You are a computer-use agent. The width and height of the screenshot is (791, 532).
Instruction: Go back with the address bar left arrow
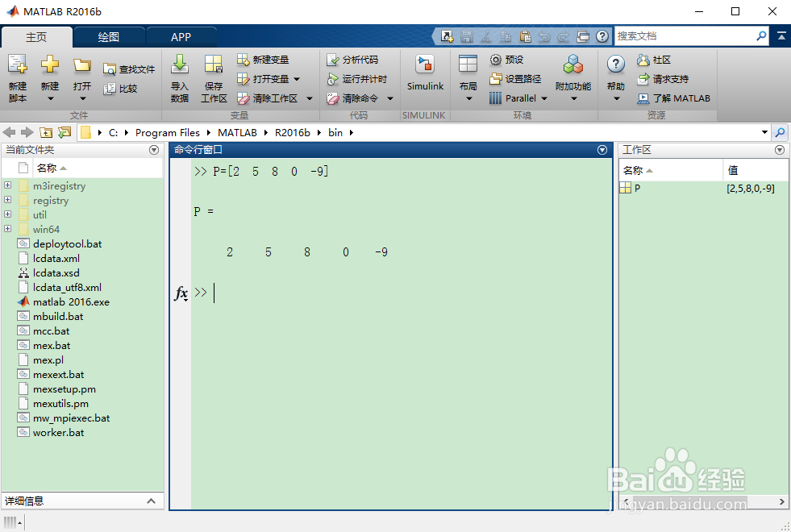[9, 133]
